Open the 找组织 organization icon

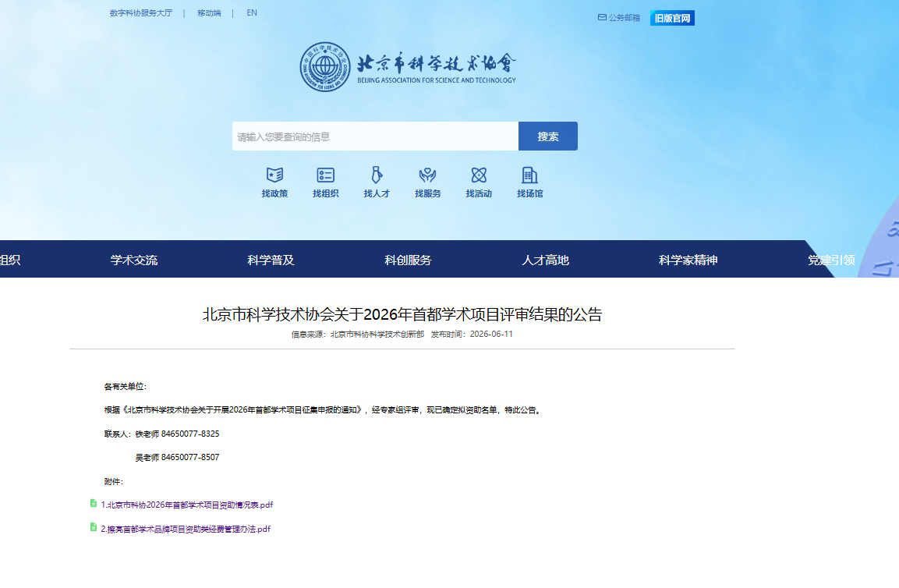(326, 175)
